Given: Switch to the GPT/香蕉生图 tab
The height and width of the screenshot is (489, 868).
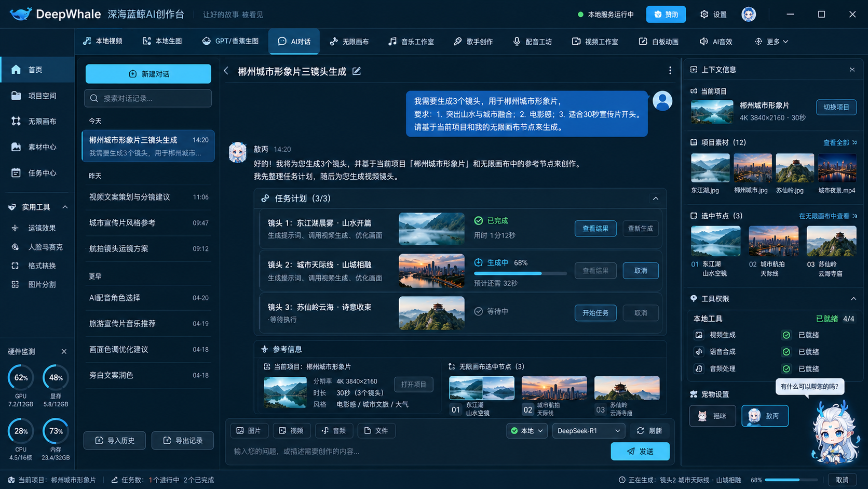Looking at the screenshot, I should (x=230, y=42).
